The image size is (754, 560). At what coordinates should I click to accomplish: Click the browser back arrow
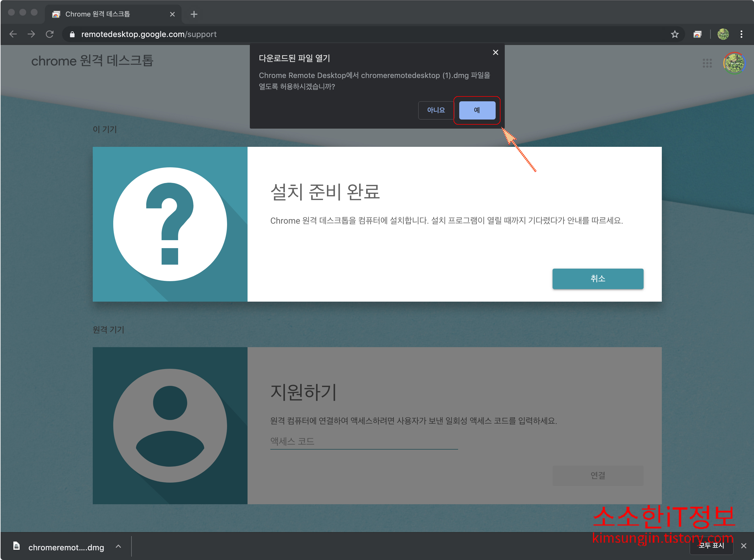13,34
